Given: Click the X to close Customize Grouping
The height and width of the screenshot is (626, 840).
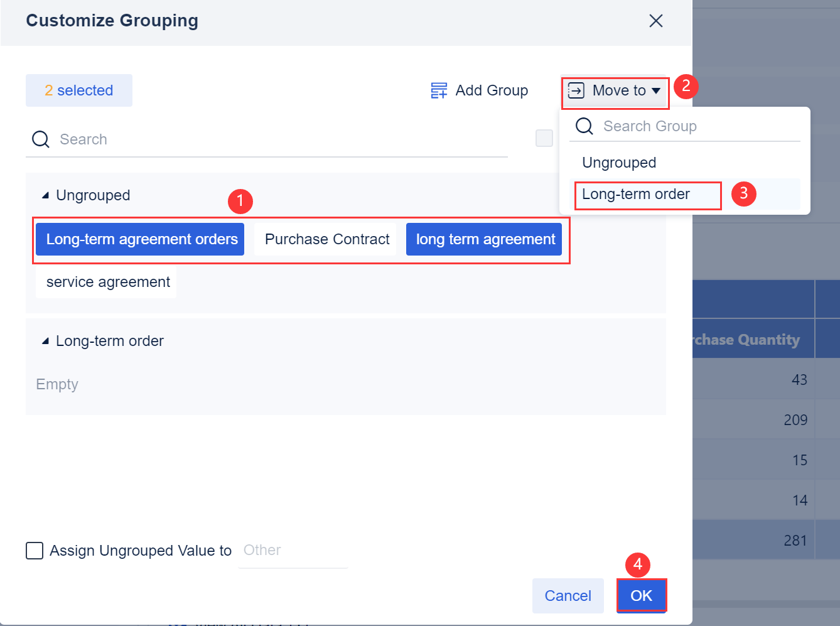Looking at the screenshot, I should click(x=655, y=21).
